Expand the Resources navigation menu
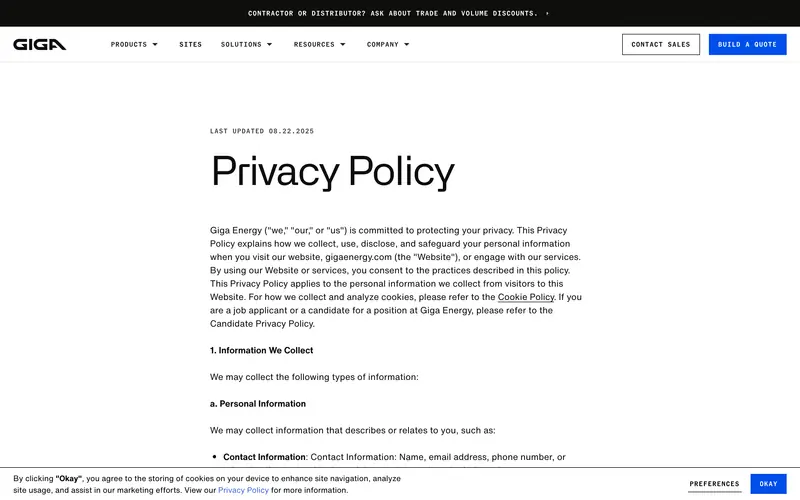 [314, 45]
